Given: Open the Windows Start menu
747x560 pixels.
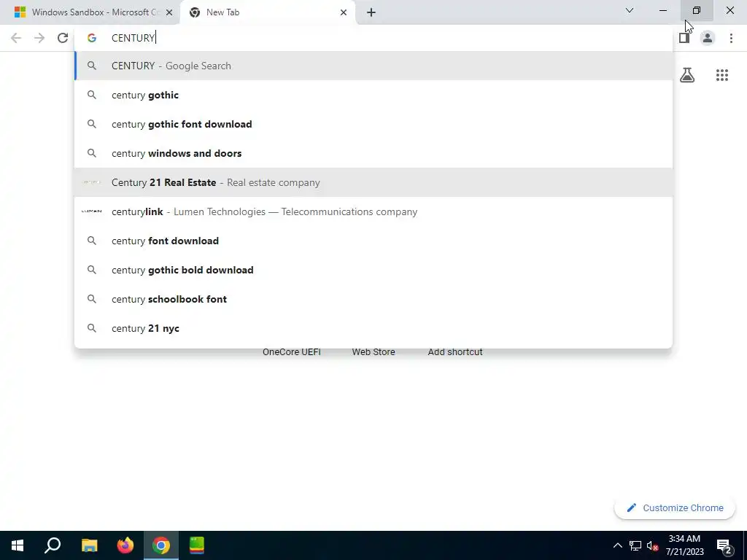Looking at the screenshot, I should [x=18, y=545].
